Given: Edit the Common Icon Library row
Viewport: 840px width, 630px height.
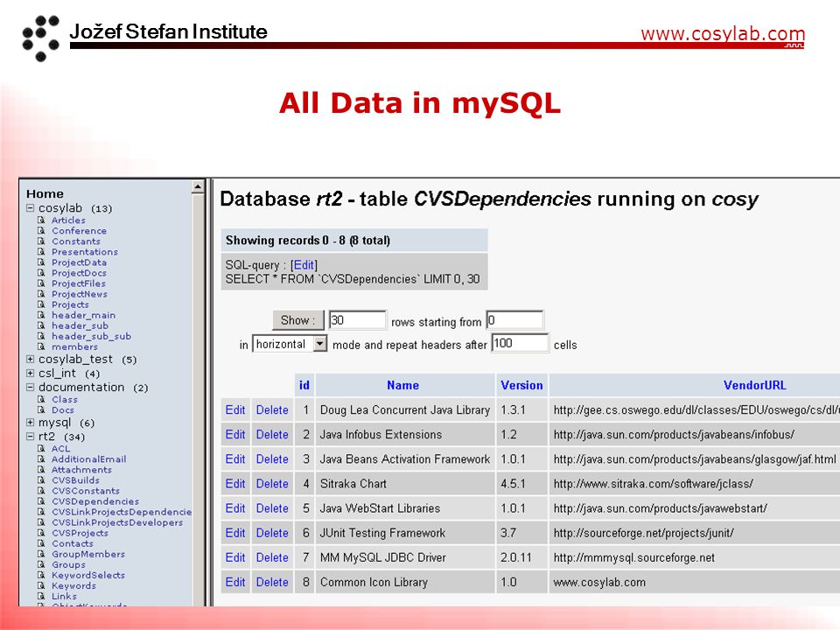Looking at the screenshot, I should tap(235, 583).
